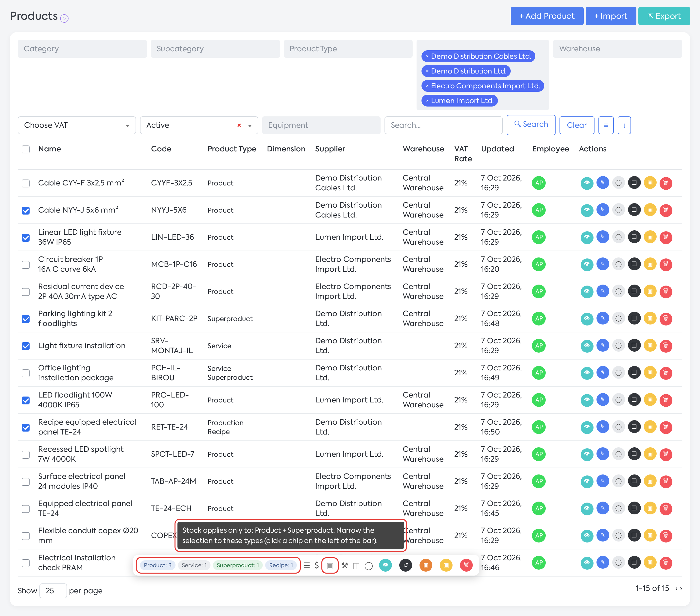View Cable CYY-F 3x2.5 mm² via eye icon

587,183
